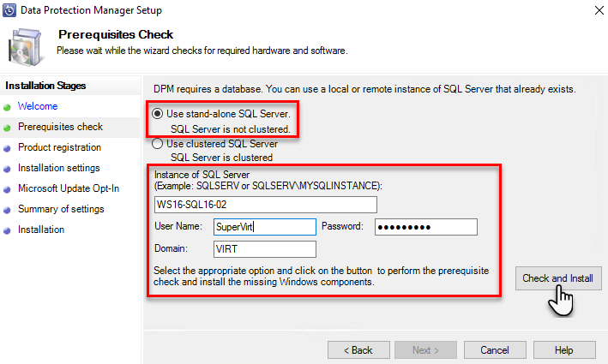Select the Prerequisites check stage
608x364 pixels.
[60, 127]
